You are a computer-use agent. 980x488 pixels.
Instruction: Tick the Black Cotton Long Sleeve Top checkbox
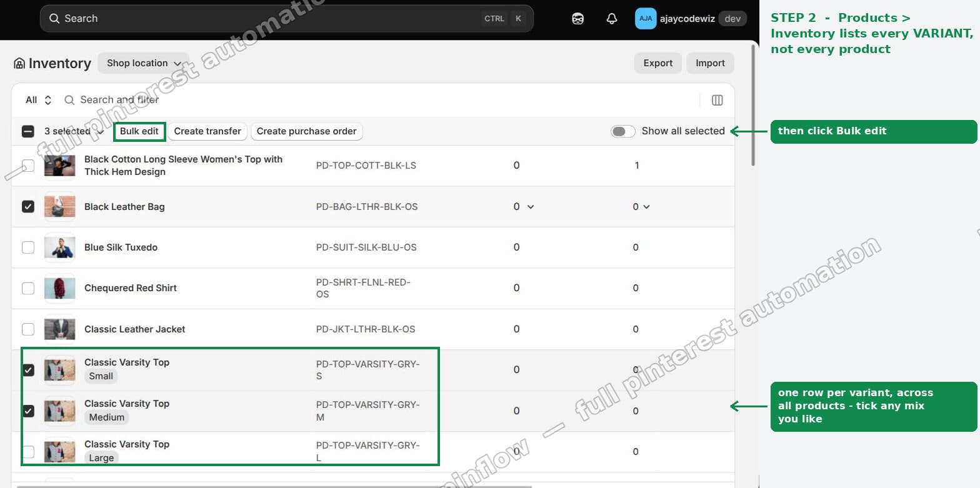(x=28, y=166)
